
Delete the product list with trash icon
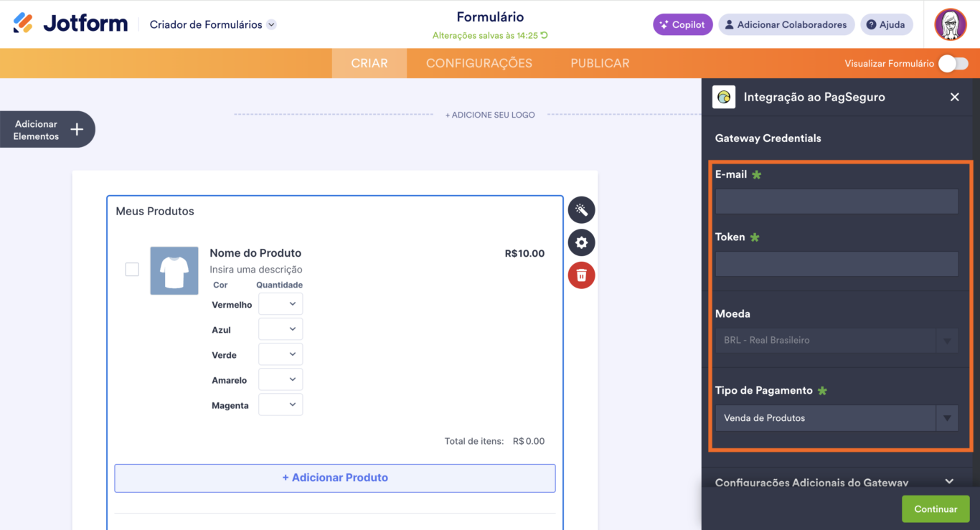point(582,275)
